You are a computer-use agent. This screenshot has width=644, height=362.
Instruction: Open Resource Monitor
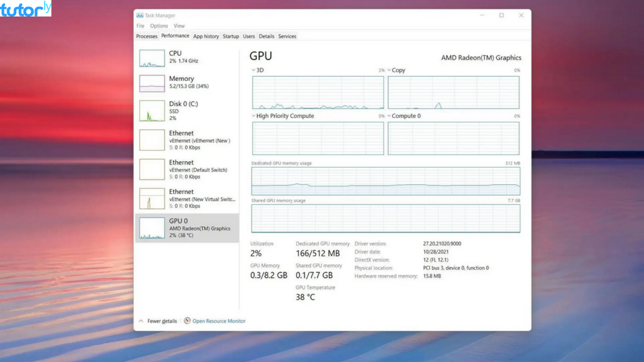[218, 321]
